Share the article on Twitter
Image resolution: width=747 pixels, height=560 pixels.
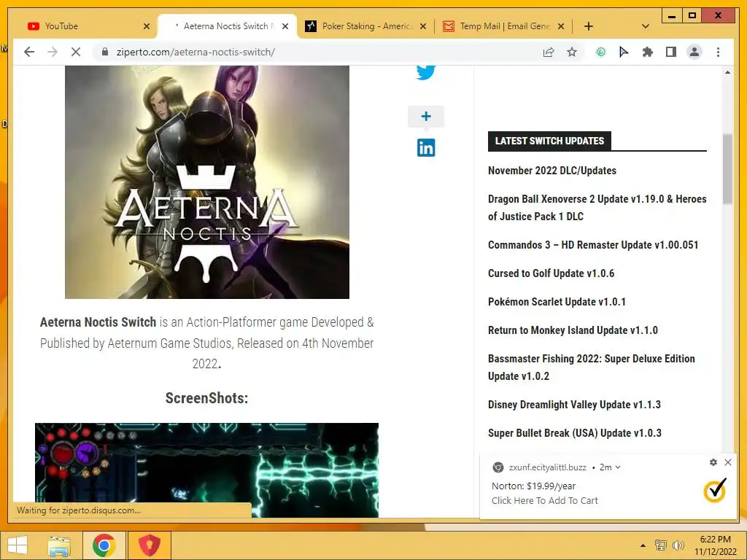(426, 72)
